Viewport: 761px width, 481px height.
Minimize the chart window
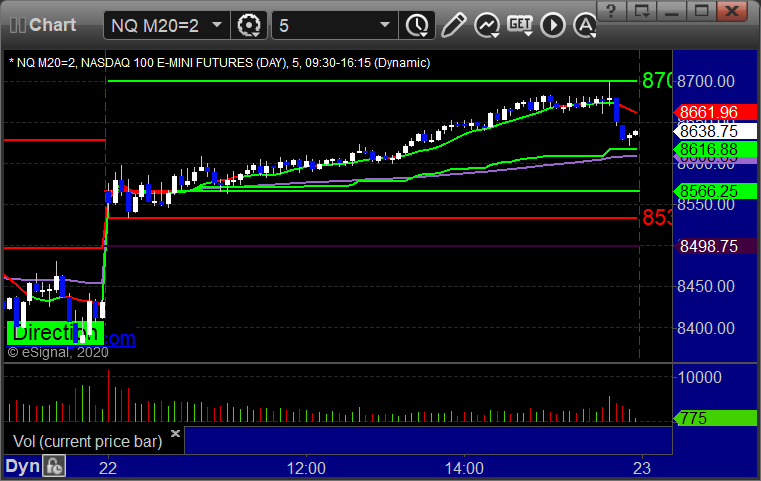(x=672, y=11)
